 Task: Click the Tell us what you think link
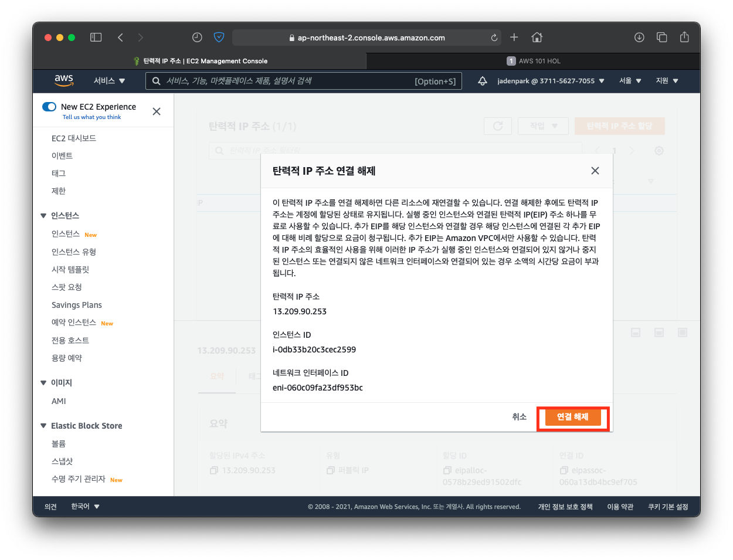click(91, 117)
